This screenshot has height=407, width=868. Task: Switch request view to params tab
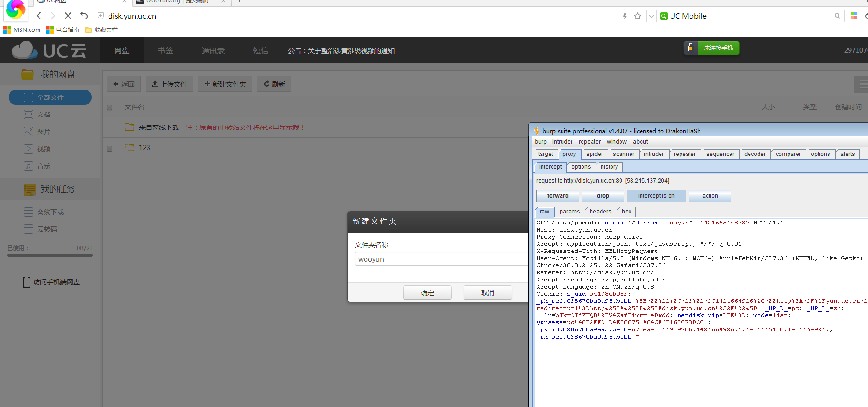pos(570,212)
